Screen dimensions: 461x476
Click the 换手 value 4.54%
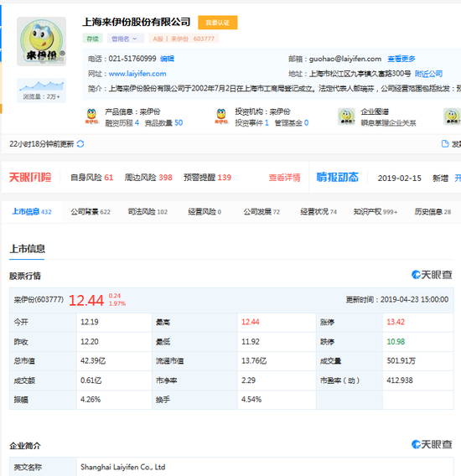tap(251, 400)
